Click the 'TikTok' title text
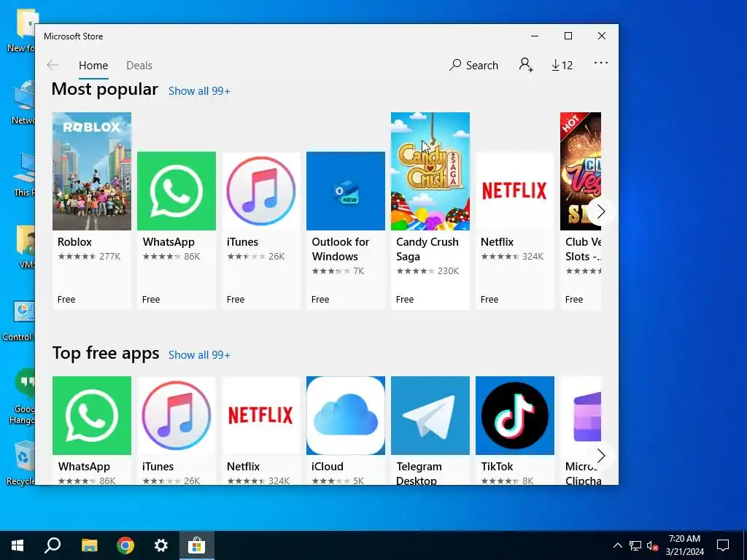The image size is (747, 560). 497,467
